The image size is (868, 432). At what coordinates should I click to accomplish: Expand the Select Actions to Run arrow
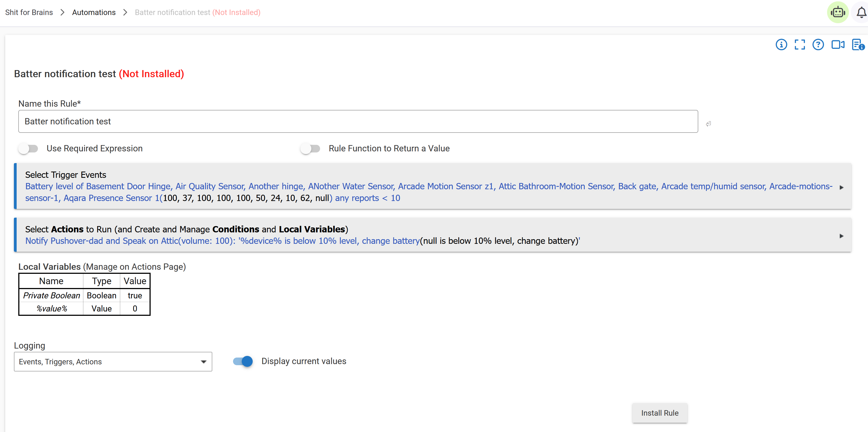pyautogui.click(x=841, y=236)
